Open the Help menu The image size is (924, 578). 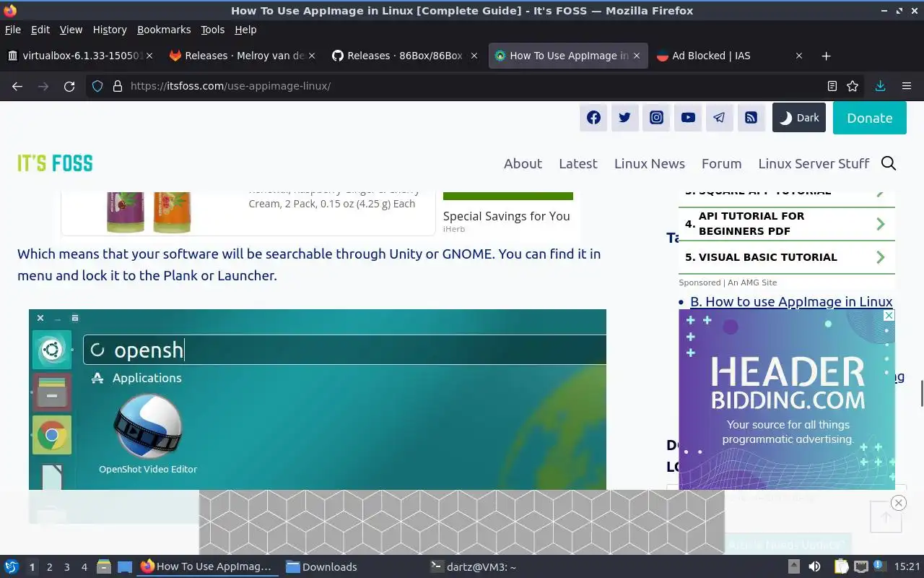[x=245, y=30]
